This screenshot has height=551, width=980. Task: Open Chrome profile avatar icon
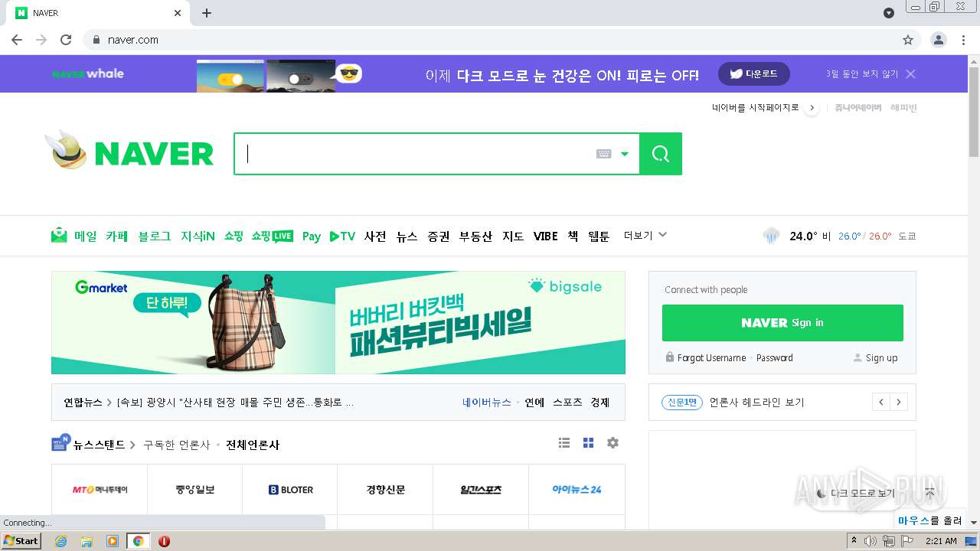pyautogui.click(x=938, y=40)
